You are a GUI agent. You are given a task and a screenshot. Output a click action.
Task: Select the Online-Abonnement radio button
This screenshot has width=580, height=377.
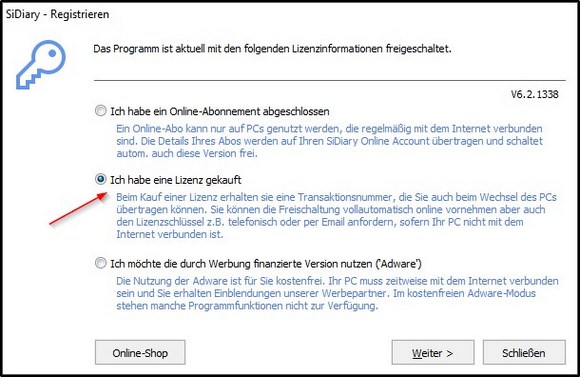[x=100, y=111]
